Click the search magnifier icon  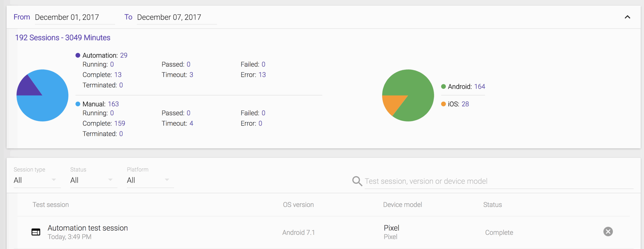(x=357, y=181)
